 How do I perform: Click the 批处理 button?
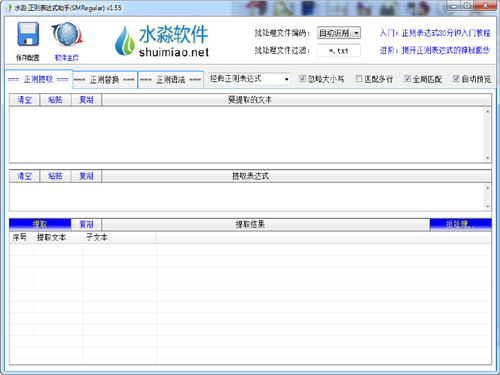pos(460,224)
